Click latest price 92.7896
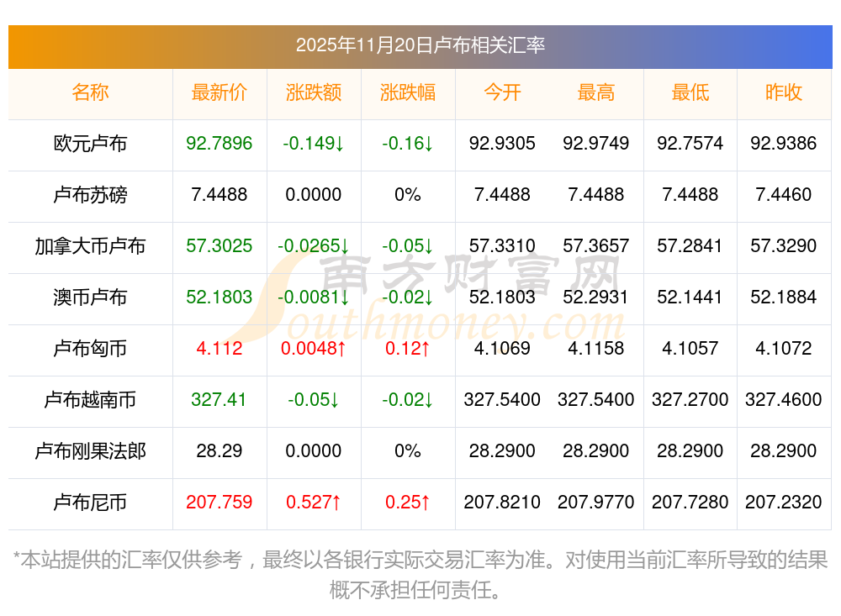This screenshot has height=616, width=841. [220, 143]
